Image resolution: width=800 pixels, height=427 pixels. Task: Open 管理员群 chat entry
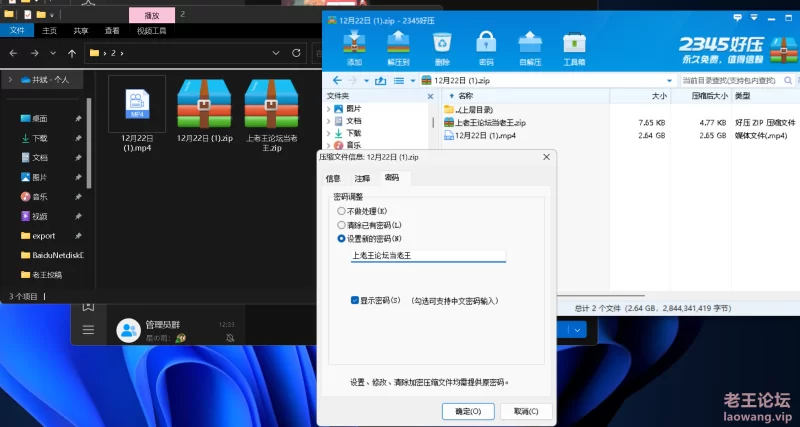(x=176, y=330)
